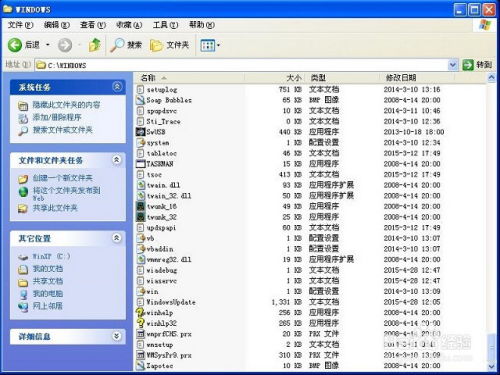
Task: Select the vb config file icon
Action: point(141,238)
